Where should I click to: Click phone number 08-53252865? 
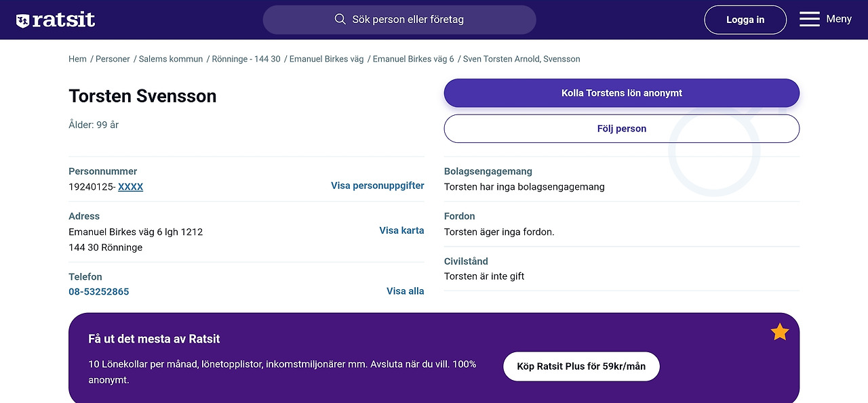(99, 292)
